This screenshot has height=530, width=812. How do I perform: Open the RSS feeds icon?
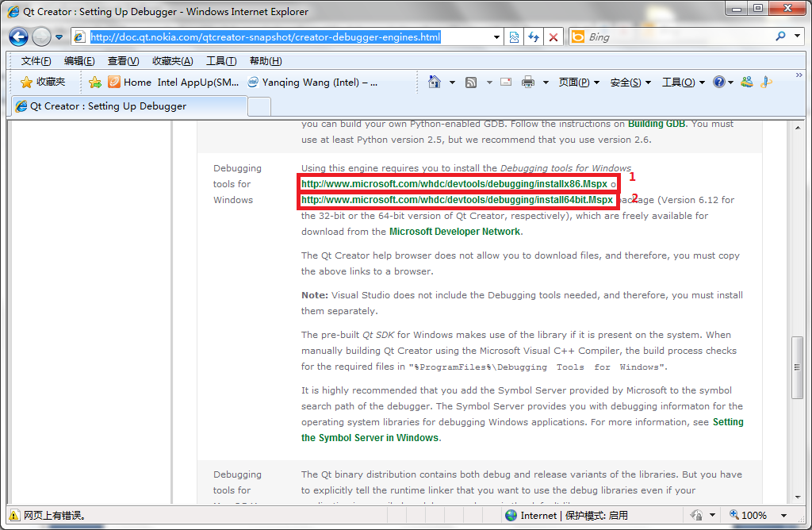tap(471, 82)
